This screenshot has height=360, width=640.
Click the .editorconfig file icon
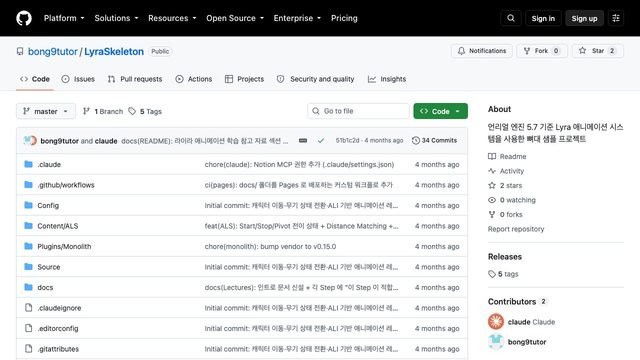(28, 328)
